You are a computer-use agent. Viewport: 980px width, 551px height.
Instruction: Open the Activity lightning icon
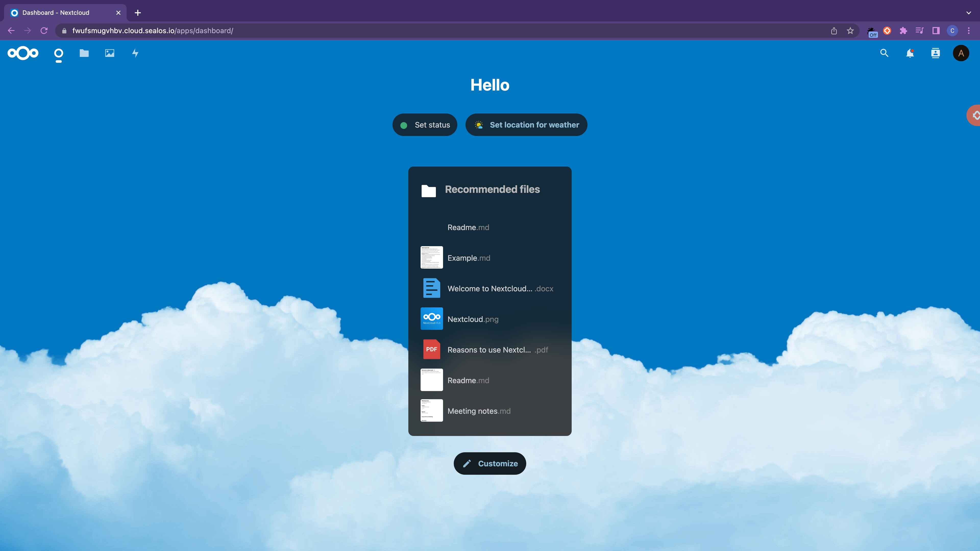(x=135, y=53)
